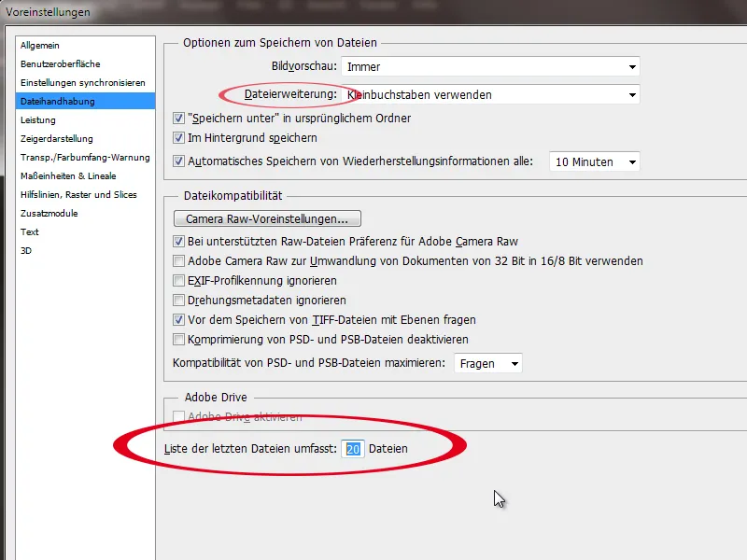Select Benutzeroberfläche in the category list
This screenshot has width=747, height=560.
pos(85,63)
